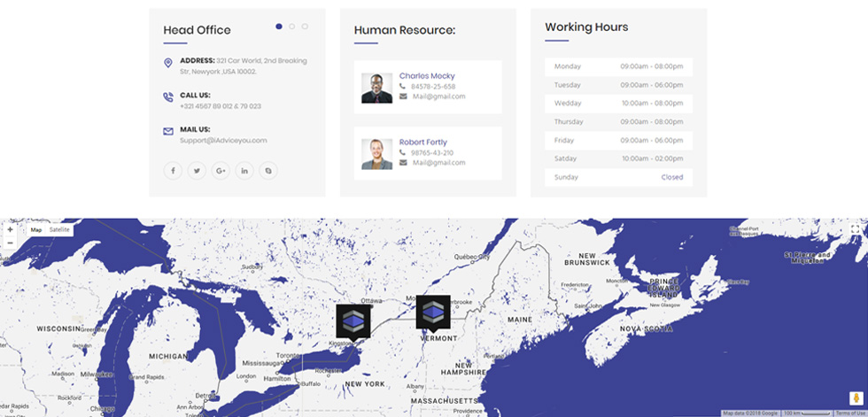This screenshot has height=417, width=868.
Task: Click the 321 Car World address text
Action: [x=243, y=66]
